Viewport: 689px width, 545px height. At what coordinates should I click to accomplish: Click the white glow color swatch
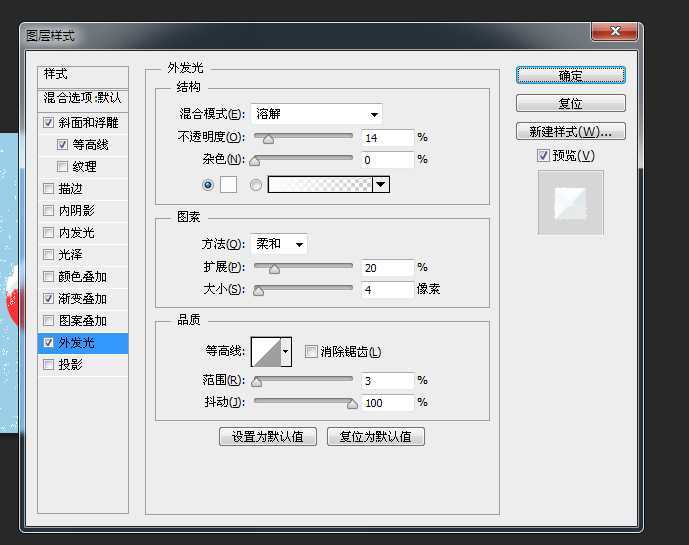228,185
